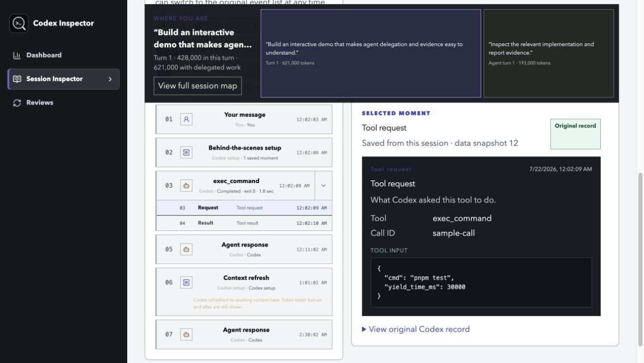Click the 2:38:02 AM time on event 07
644x363 pixels.
313,335
